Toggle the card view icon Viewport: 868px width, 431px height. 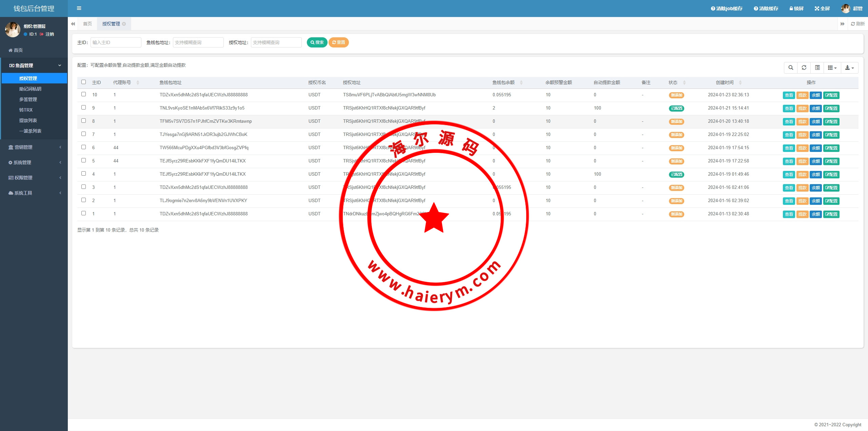(x=817, y=68)
